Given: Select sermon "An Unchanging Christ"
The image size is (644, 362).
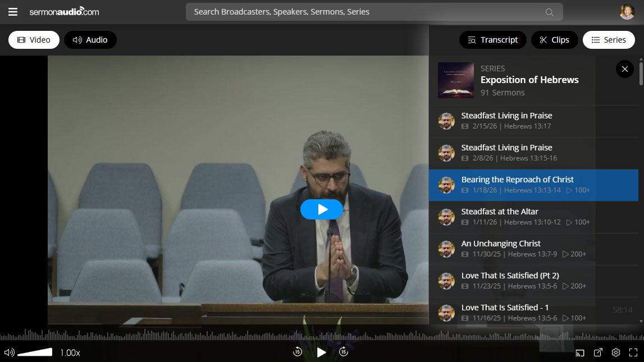Looking at the screenshot, I should [501, 244].
